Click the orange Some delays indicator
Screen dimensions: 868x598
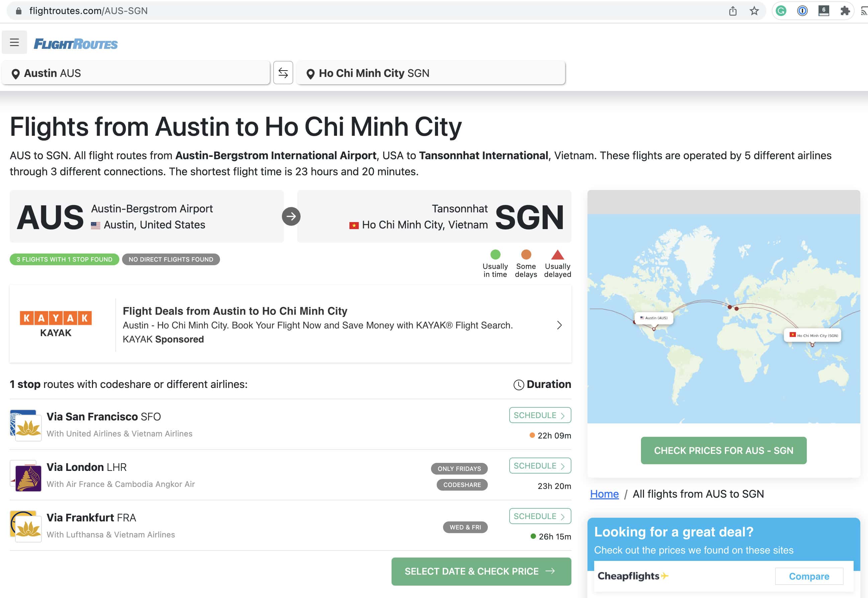(526, 255)
